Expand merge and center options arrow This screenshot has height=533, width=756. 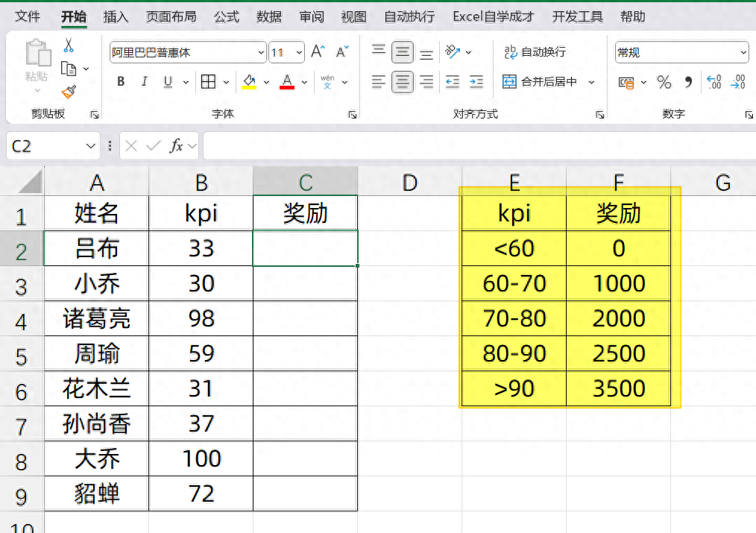[x=591, y=83]
